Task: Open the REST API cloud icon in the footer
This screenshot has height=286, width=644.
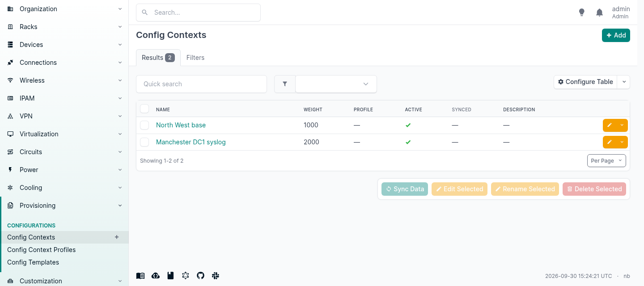Action: (156, 276)
